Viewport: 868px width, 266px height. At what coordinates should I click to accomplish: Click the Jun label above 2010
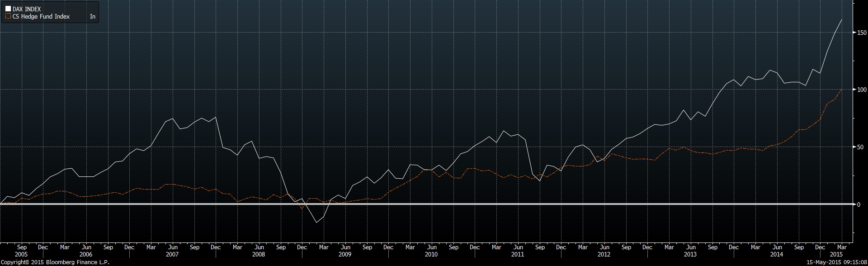coord(431,247)
